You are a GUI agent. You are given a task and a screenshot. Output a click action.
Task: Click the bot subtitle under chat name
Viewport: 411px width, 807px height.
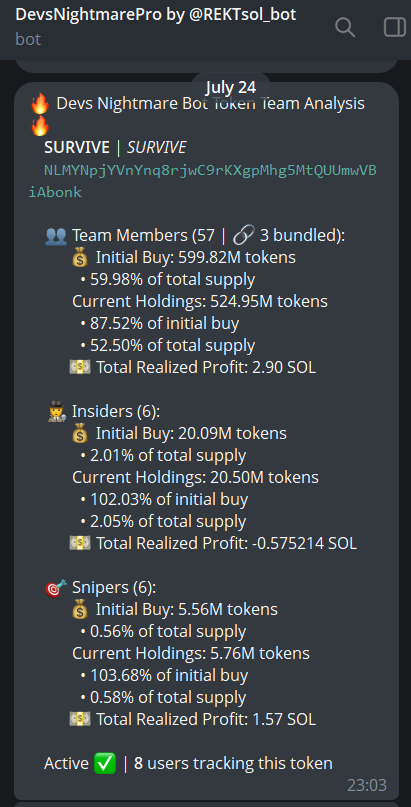(x=28, y=39)
